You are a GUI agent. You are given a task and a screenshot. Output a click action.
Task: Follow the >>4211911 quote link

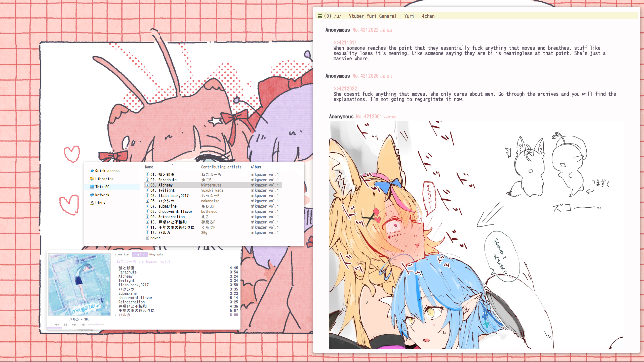click(x=345, y=43)
